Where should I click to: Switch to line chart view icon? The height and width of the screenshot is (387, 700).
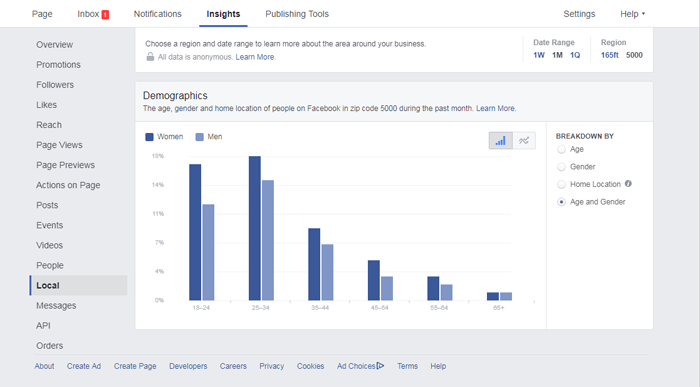pos(524,141)
